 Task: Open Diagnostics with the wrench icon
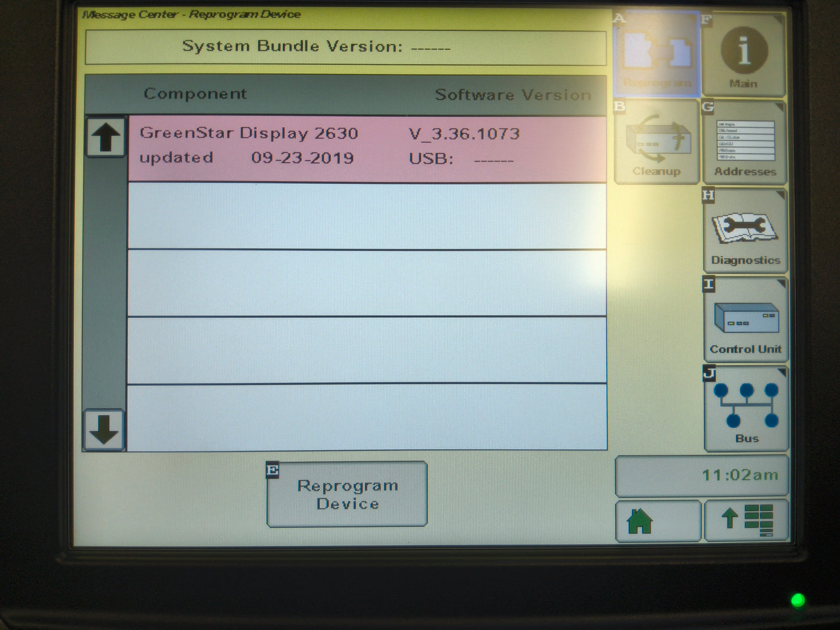(x=745, y=231)
